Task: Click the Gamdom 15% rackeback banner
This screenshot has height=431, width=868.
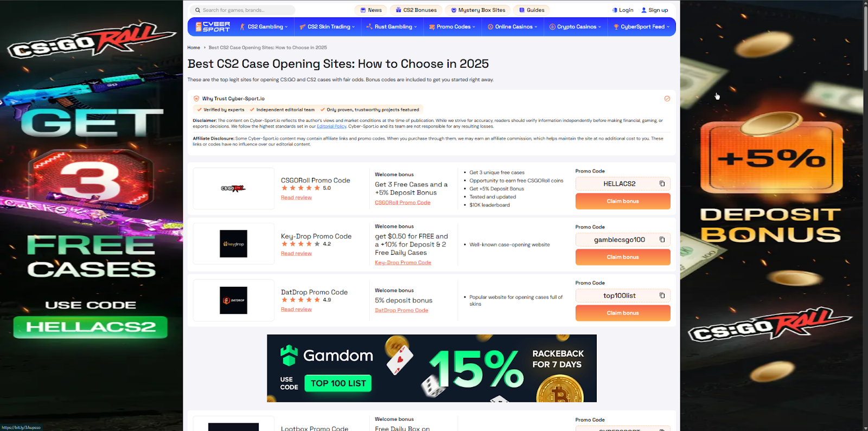Action: tap(431, 368)
